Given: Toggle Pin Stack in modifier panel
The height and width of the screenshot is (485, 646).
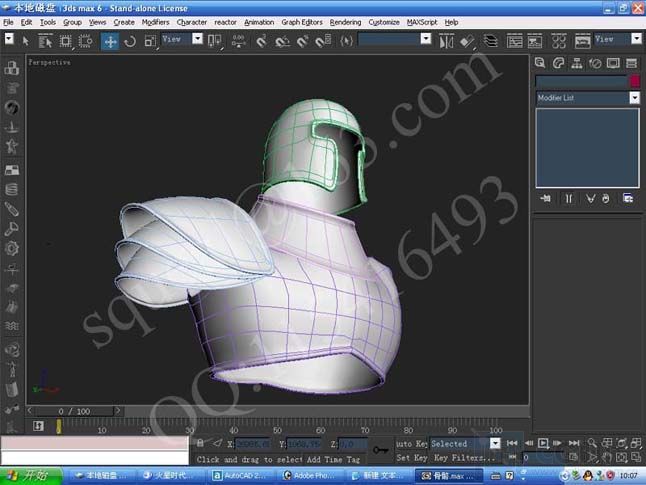Looking at the screenshot, I should click(545, 199).
